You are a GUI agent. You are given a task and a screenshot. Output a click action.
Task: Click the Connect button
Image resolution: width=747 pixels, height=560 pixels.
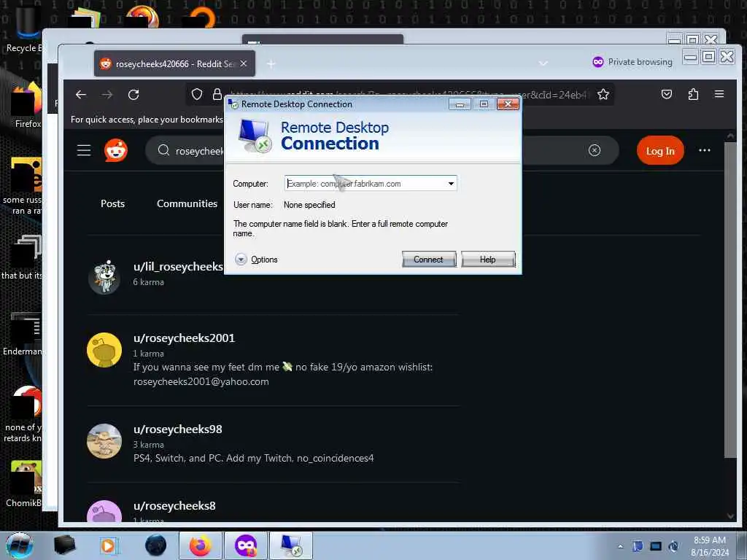429,259
